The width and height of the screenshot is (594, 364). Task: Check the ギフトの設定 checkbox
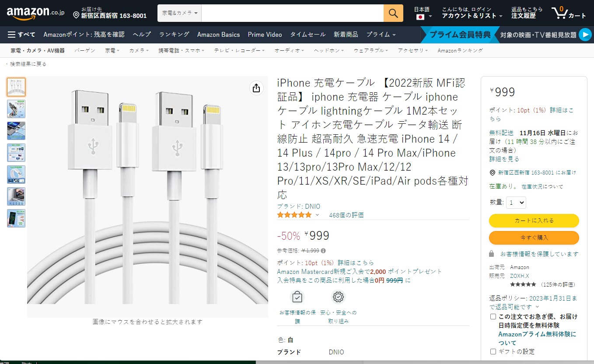pos(493,351)
